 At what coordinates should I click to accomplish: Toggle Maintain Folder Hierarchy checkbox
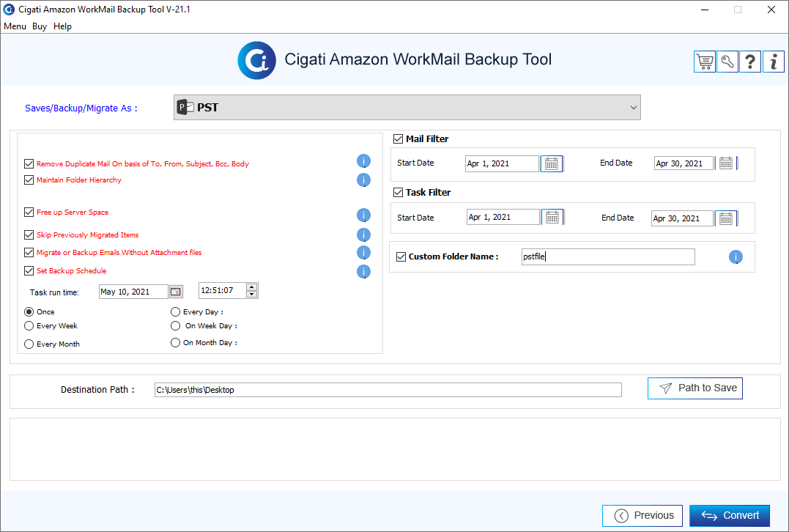click(x=29, y=180)
